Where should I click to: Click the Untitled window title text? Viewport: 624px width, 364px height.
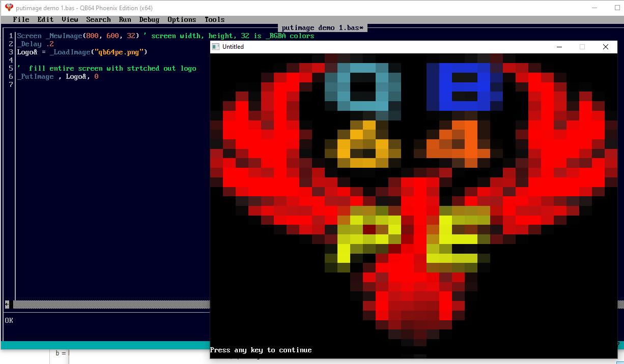coord(233,47)
